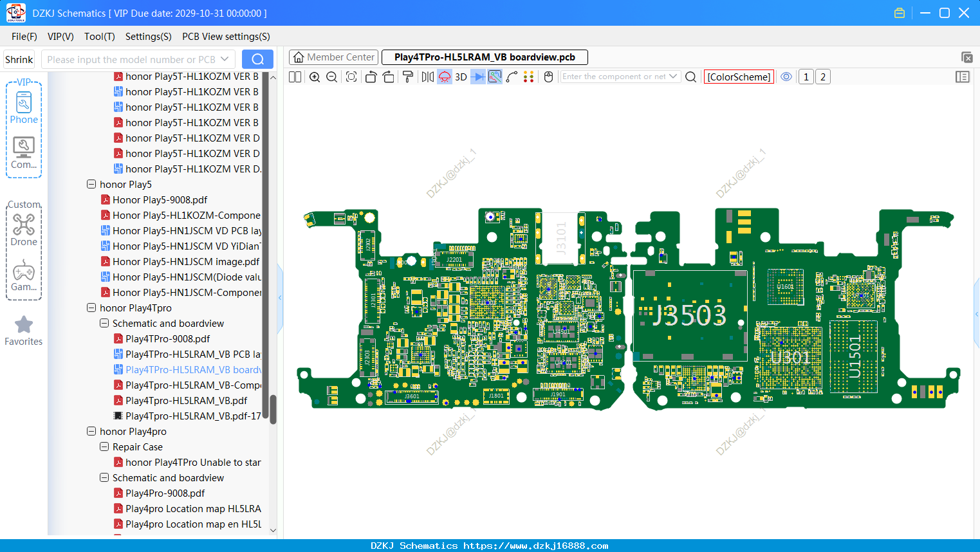Open the ColorScheme settings
The width and height of the screenshot is (980, 552).
point(739,77)
